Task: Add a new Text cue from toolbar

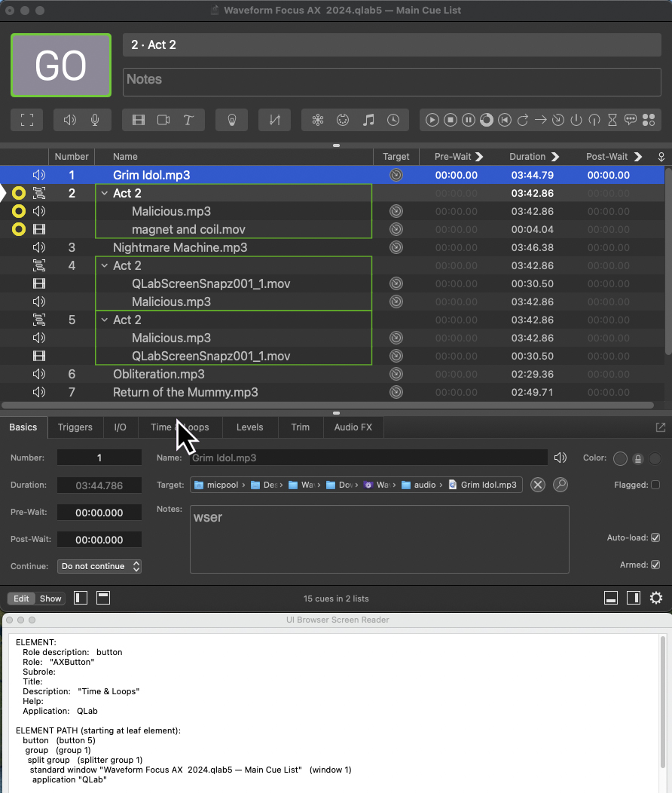Action: (x=188, y=120)
